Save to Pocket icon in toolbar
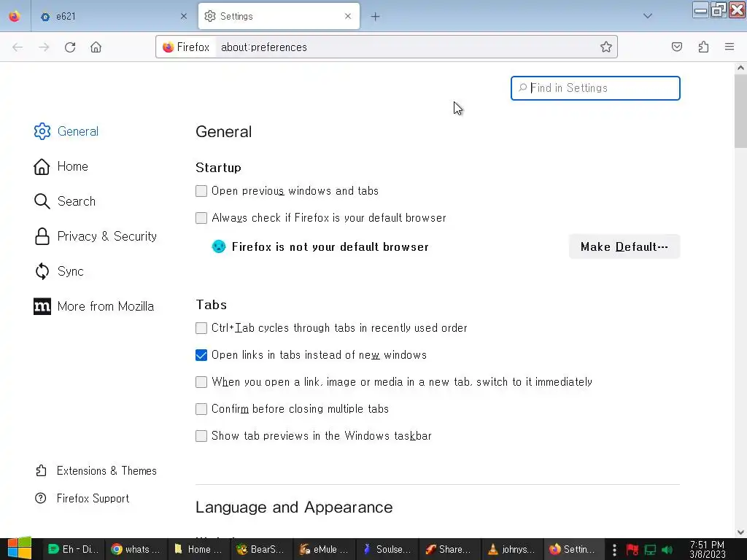The width and height of the screenshot is (747, 560). [676, 47]
